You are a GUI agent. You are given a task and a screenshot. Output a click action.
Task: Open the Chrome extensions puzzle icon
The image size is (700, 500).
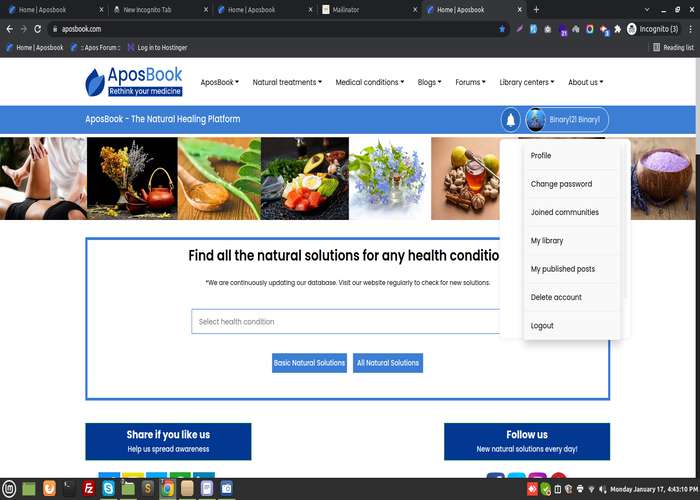pos(617,29)
